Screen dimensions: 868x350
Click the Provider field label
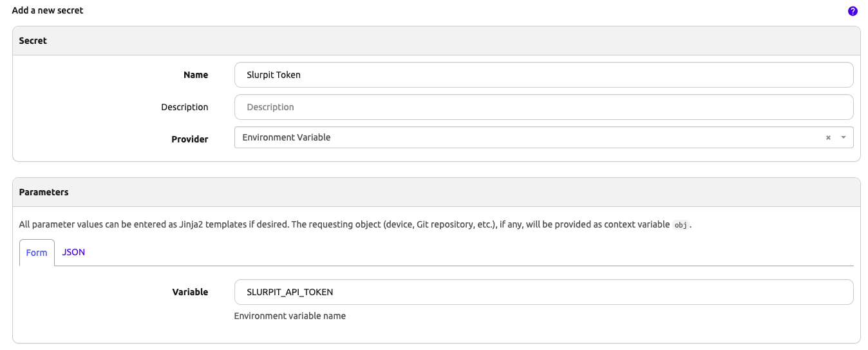coord(189,139)
